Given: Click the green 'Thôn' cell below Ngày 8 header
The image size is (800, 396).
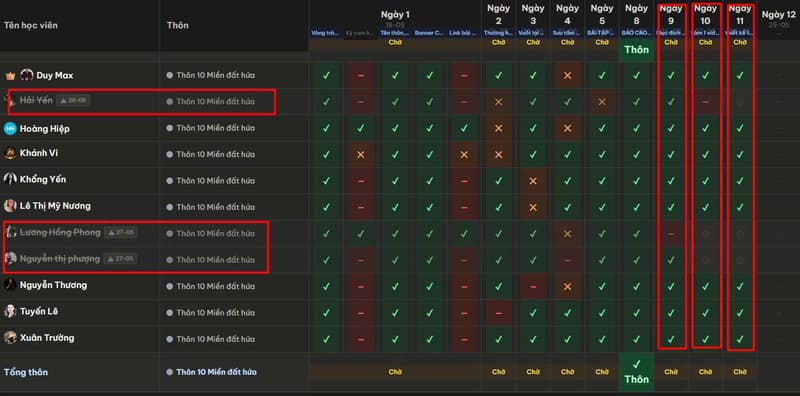Looking at the screenshot, I should point(636,50).
